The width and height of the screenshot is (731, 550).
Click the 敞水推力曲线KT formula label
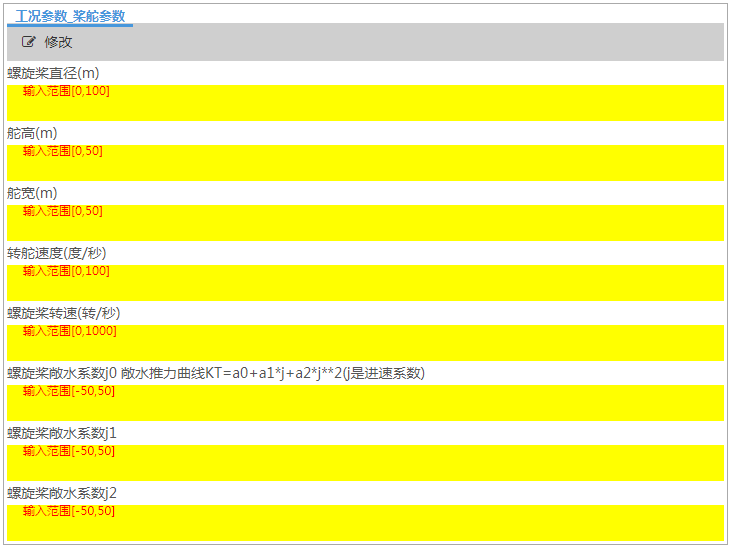273,373
